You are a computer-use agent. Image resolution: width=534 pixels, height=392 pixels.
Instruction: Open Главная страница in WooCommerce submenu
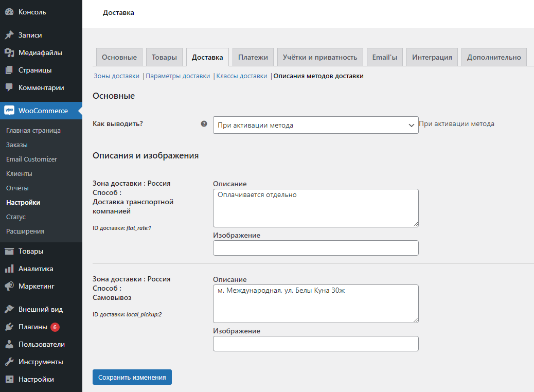pos(33,131)
